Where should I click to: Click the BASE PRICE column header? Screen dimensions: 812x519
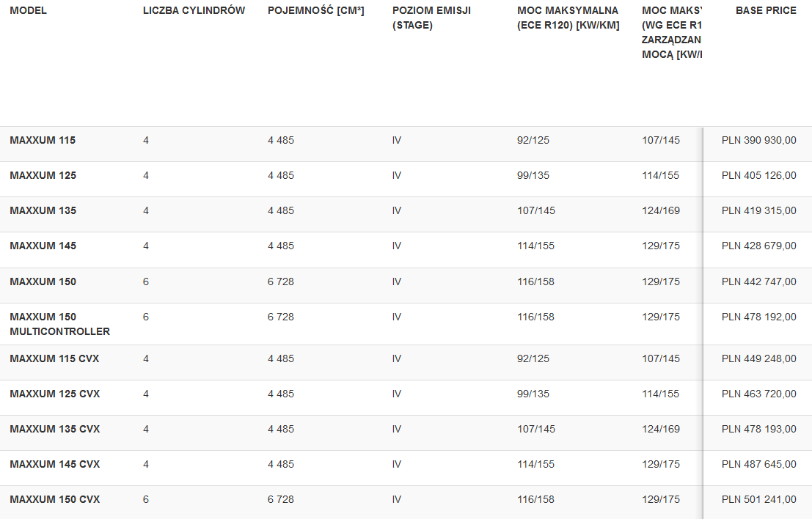(765, 10)
